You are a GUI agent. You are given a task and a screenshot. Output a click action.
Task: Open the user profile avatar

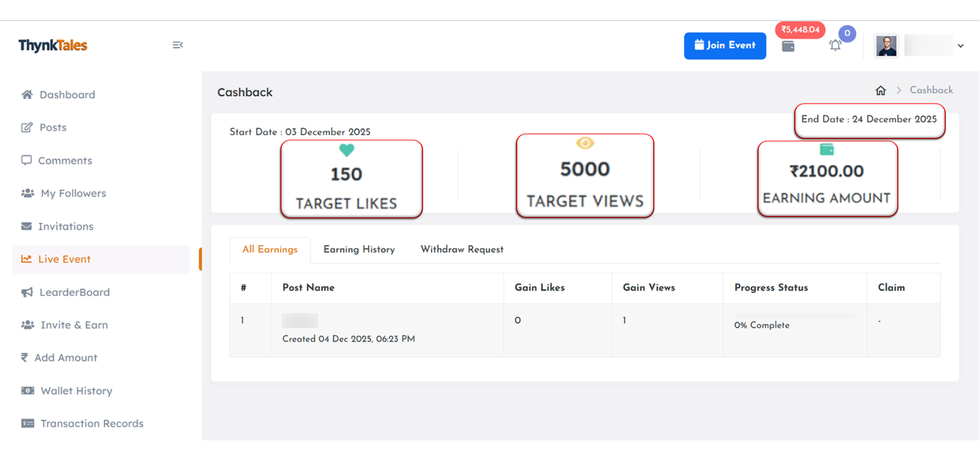click(x=887, y=46)
